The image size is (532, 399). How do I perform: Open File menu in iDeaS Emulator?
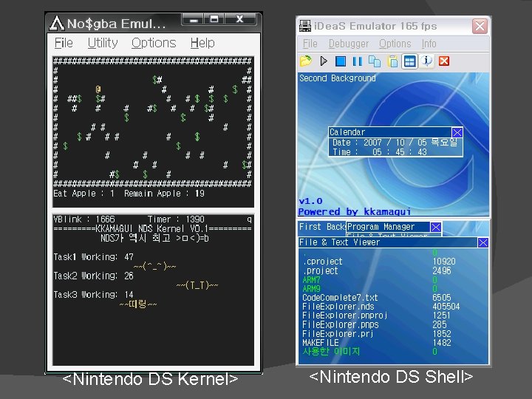coord(310,44)
